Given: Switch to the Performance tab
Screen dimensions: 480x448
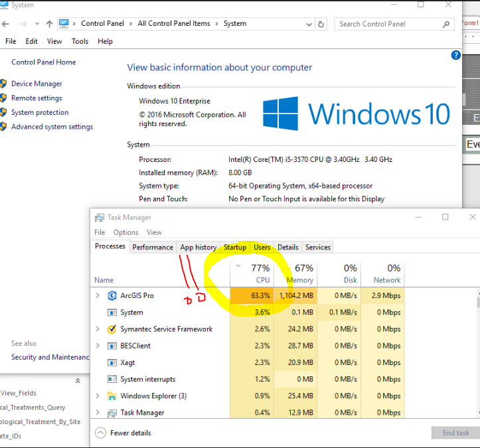Looking at the screenshot, I should (153, 248).
